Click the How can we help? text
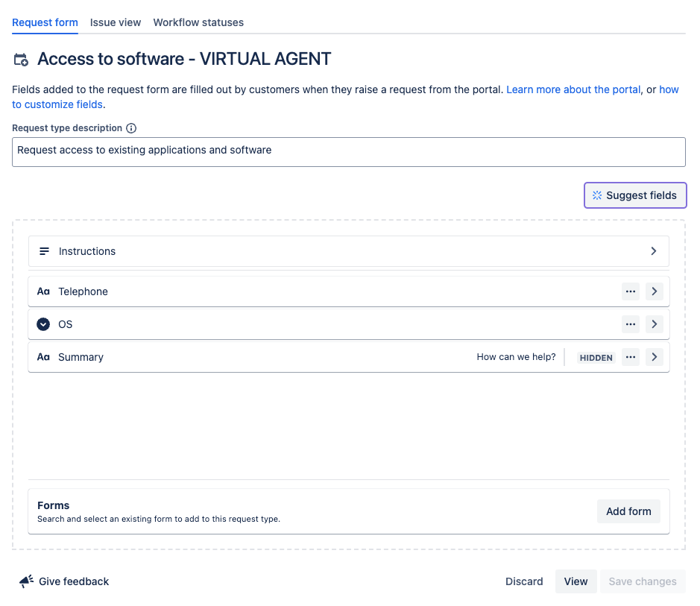This screenshot has width=700, height=606. point(516,357)
